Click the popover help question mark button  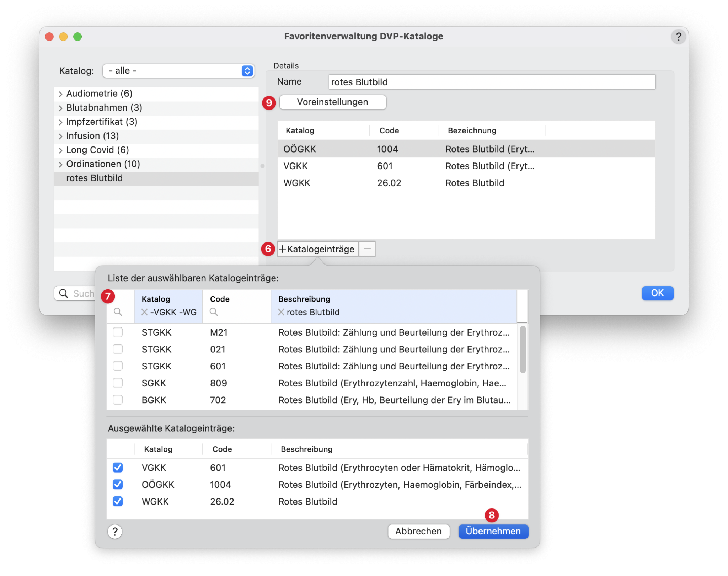click(115, 532)
